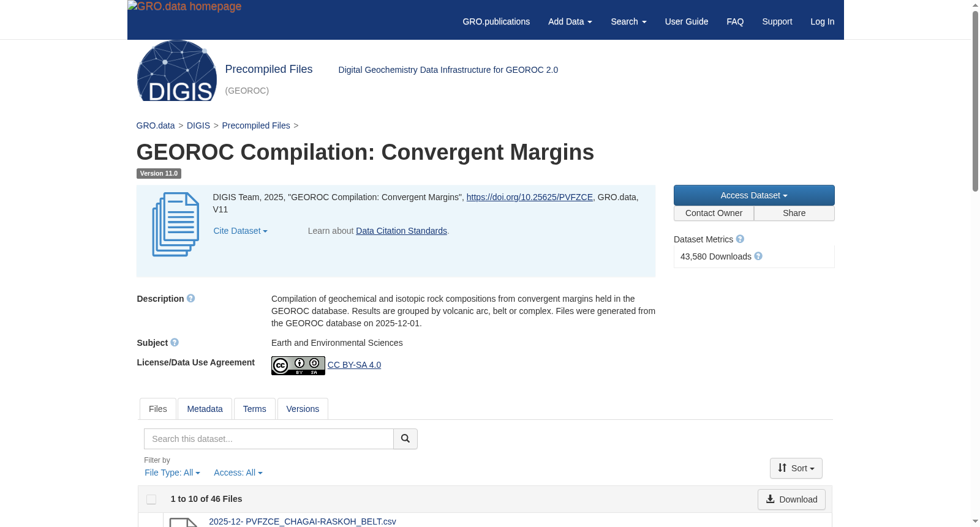This screenshot has height=527, width=980.
Task: Open the Access: All filter
Action: (x=238, y=473)
